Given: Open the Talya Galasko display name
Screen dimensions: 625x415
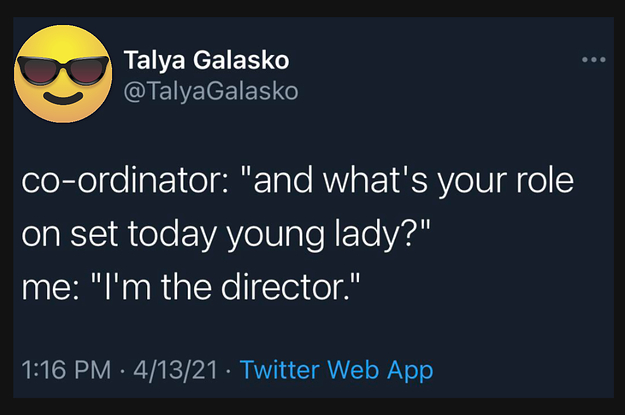Looking at the screenshot, I should point(207,60).
